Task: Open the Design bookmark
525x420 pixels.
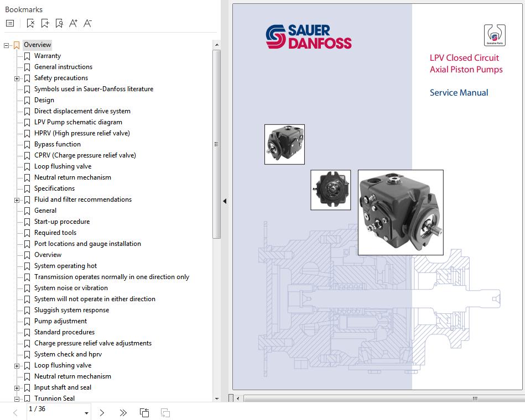Action: point(44,100)
